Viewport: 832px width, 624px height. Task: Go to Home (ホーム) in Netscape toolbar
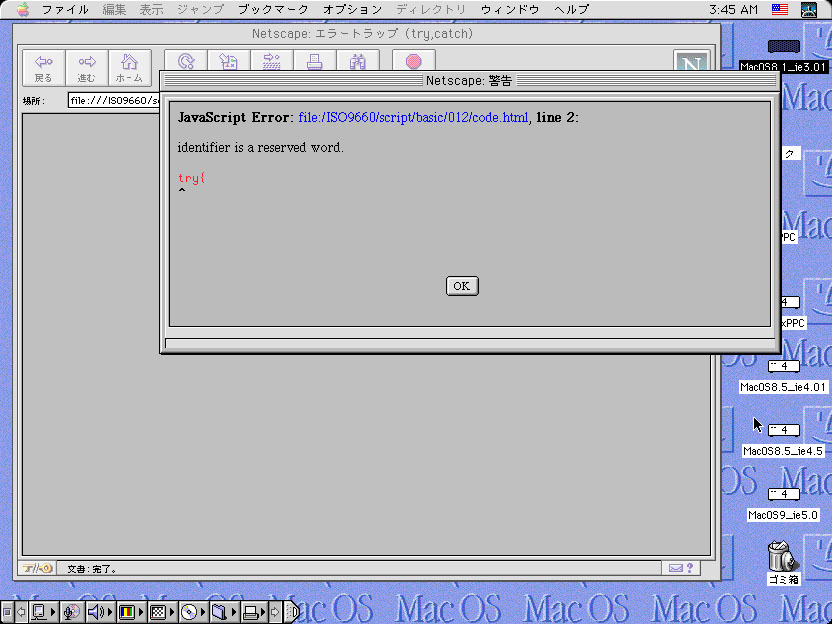[129, 67]
